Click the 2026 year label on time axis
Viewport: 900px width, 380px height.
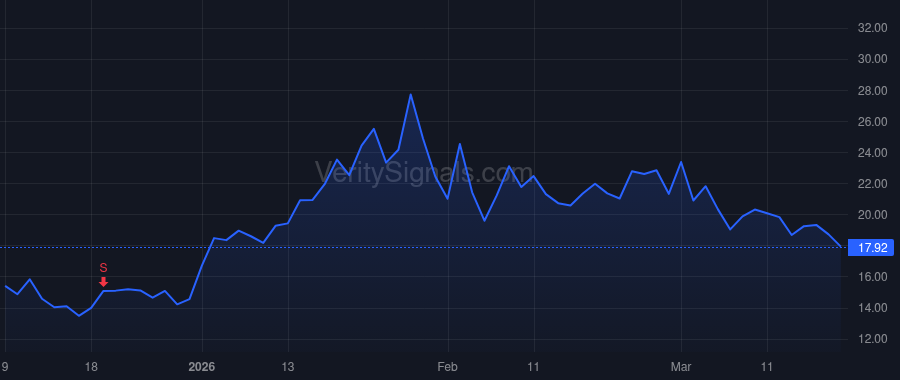201,366
